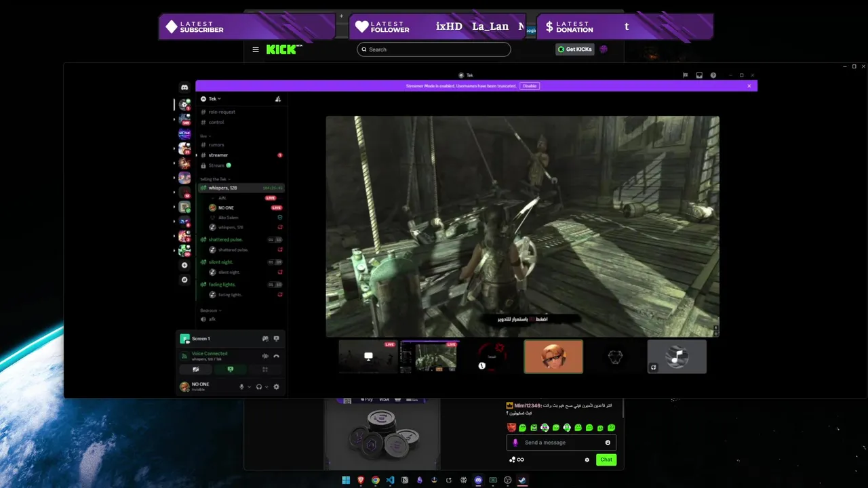Toggle headphones deafen in user panel
This screenshot has width=868, height=488.
(259, 387)
